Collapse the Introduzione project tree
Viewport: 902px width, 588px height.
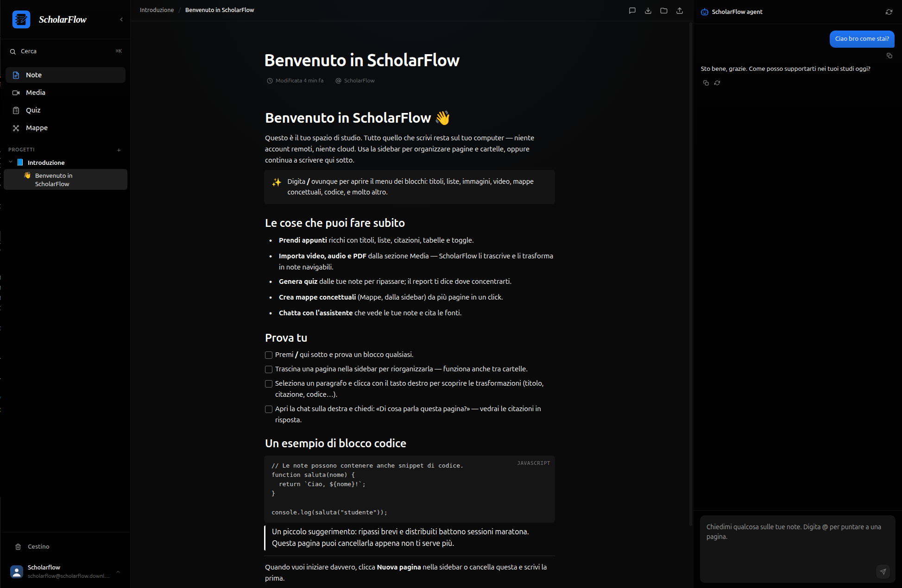(10, 163)
